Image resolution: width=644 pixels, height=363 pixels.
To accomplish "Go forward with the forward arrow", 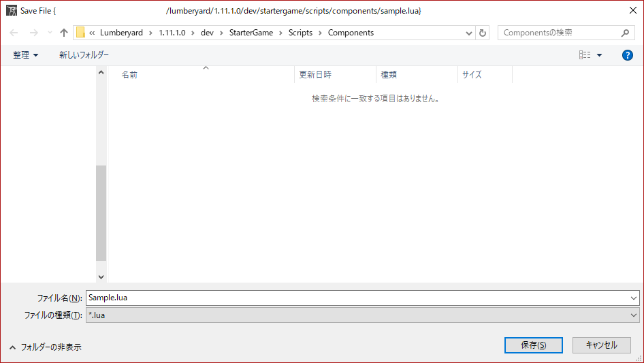I will (33, 33).
